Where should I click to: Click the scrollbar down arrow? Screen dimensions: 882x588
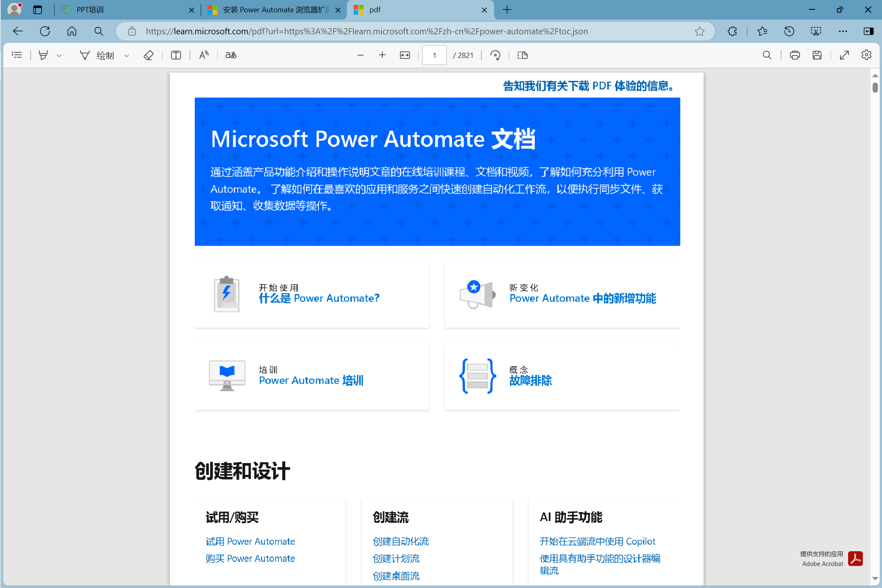point(875,579)
